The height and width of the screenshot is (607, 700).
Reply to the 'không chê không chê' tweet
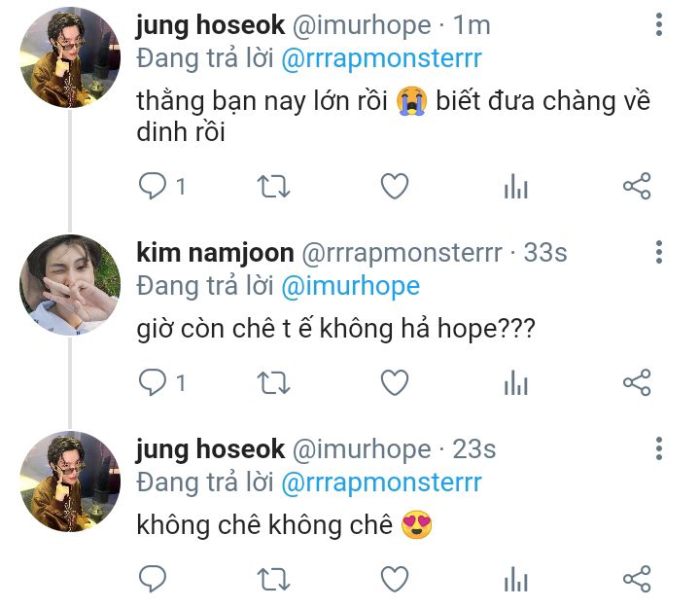pos(154,580)
